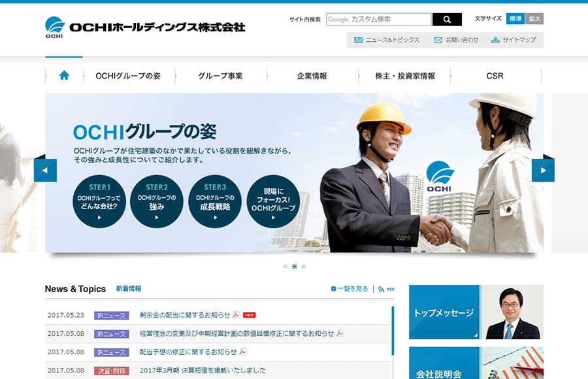This screenshot has height=379, width=588.
Task: Click the OCHIグループの姿 slide heading
Action: (x=145, y=132)
